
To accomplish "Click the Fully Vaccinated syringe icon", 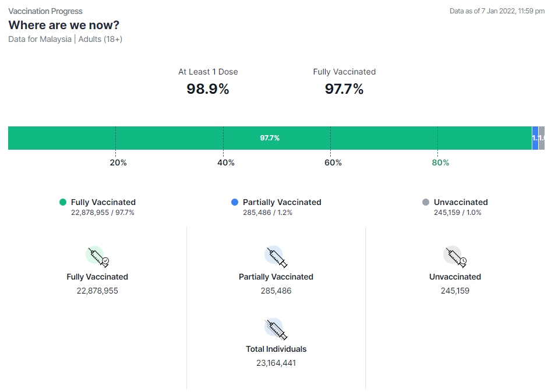I will [x=97, y=256].
